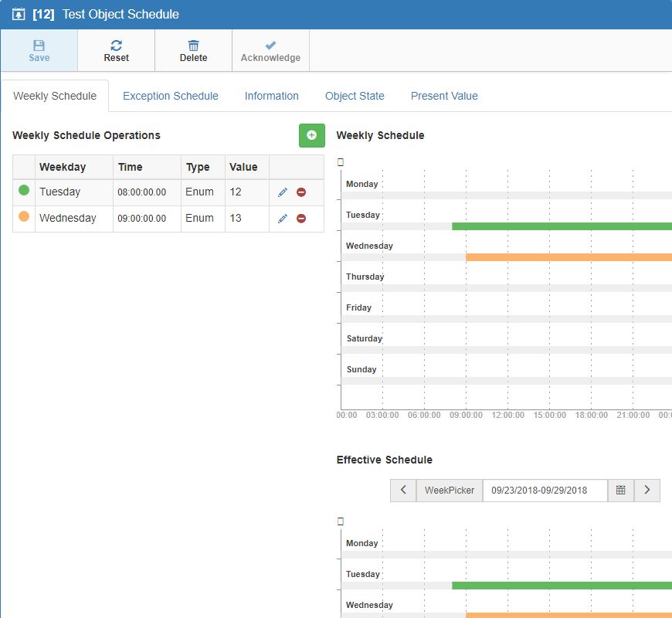
Task: Click the WeekPicker button
Action: coord(450,490)
